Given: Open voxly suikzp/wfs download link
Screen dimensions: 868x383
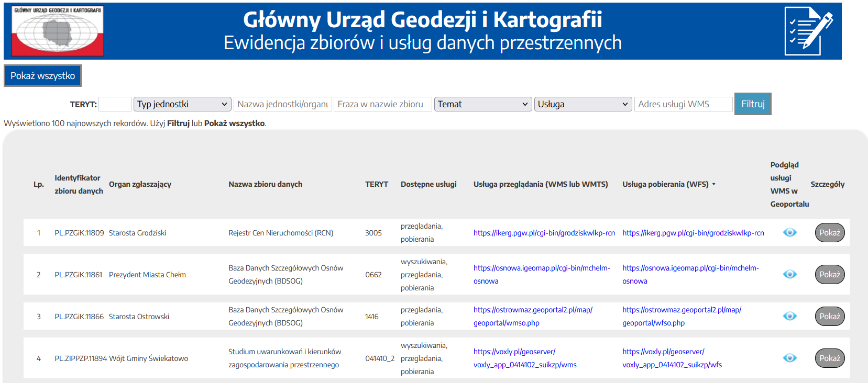Looking at the screenshot, I should tap(672, 365).
